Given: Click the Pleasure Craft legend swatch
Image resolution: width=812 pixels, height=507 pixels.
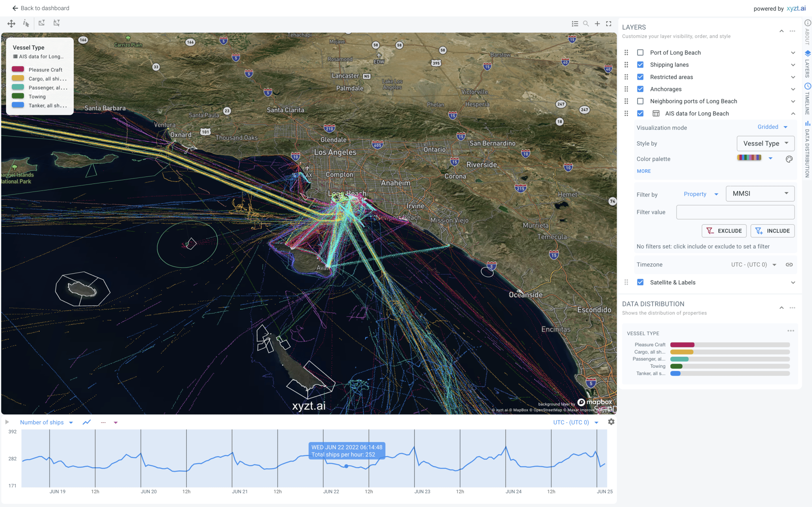Looking at the screenshot, I should coord(18,69).
